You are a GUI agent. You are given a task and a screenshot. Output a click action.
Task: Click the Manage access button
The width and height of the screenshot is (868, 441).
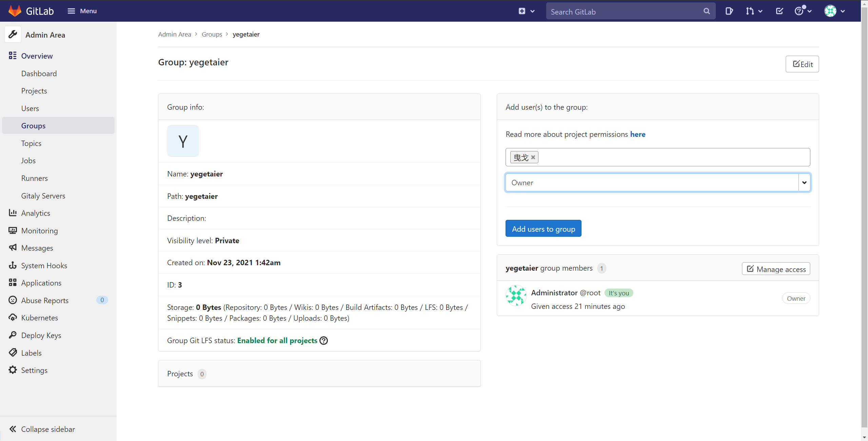point(776,269)
